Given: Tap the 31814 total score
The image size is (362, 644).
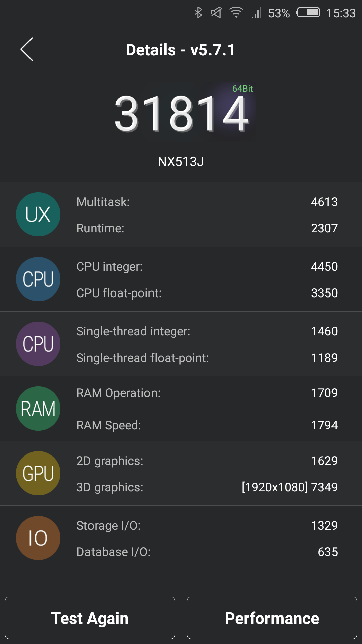Looking at the screenshot, I should coord(181,114).
